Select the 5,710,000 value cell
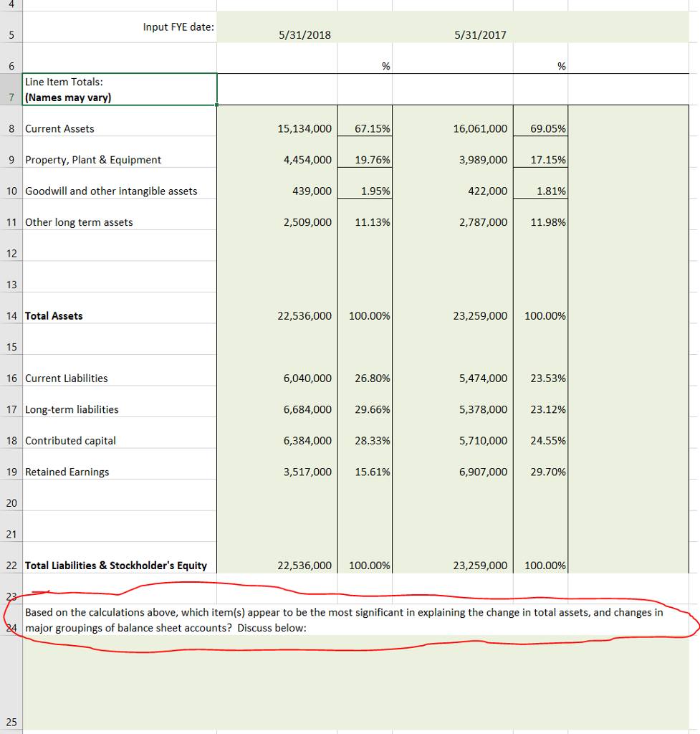The height and width of the screenshot is (734, 700). [x=453, y=433]
